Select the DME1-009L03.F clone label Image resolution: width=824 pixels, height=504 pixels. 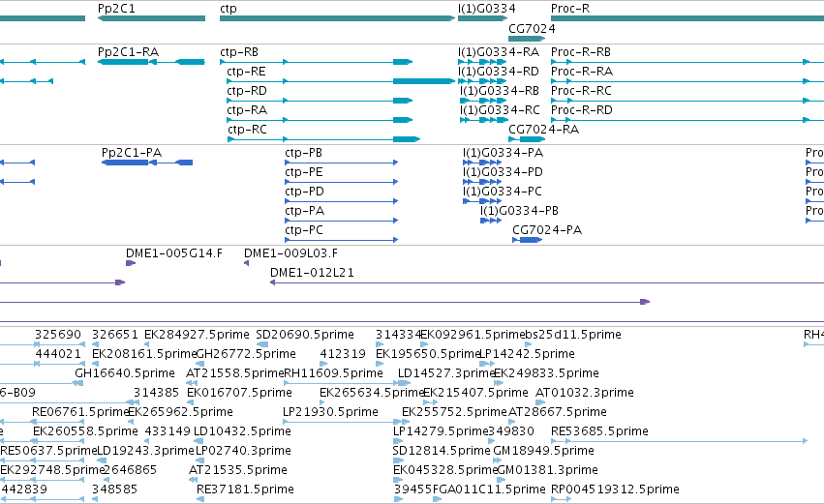[290, 253]
